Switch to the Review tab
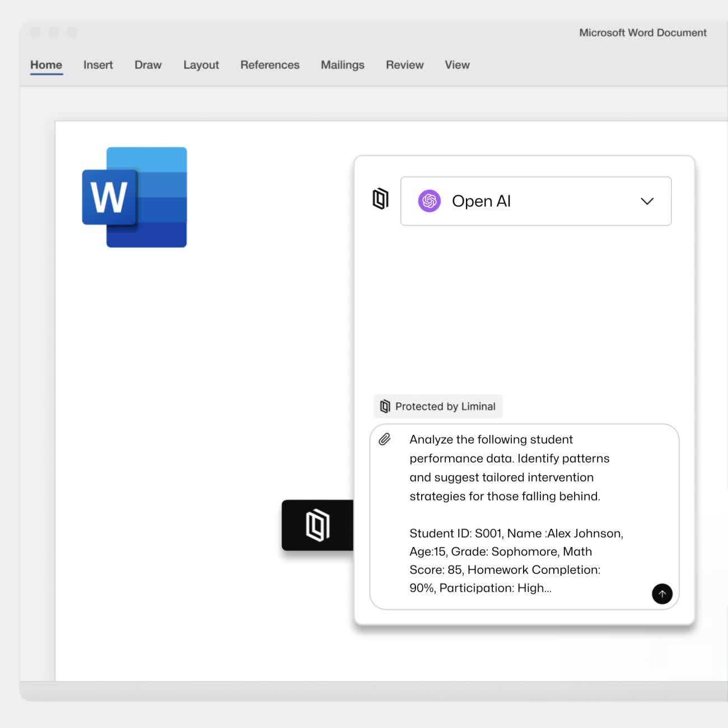Image resolution: width=728 pixels, height=728 pixels. click(x=405, y=65)
